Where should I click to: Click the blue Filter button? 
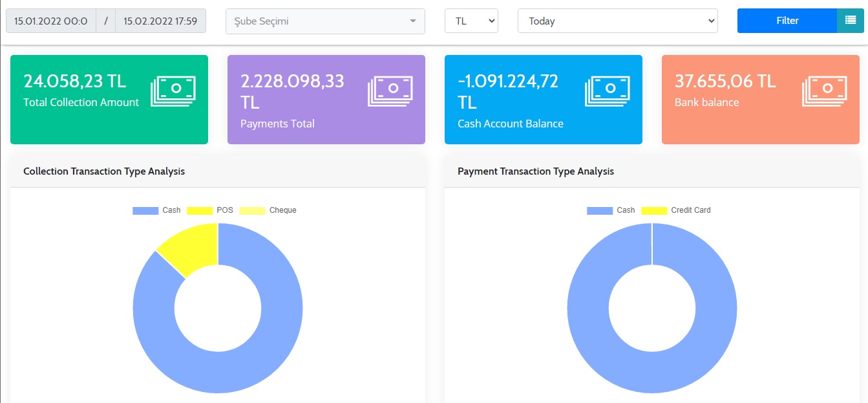pos(787,21)
